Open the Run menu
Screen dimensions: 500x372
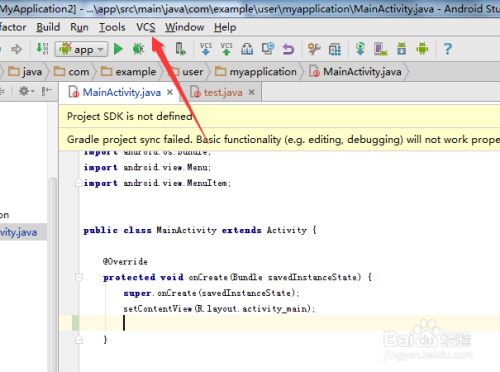coord(79,27)
